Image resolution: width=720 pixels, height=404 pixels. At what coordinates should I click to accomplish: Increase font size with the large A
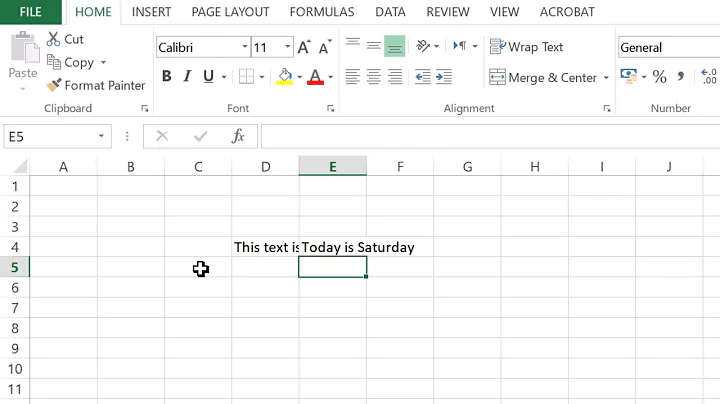click(x=304, y=47)
